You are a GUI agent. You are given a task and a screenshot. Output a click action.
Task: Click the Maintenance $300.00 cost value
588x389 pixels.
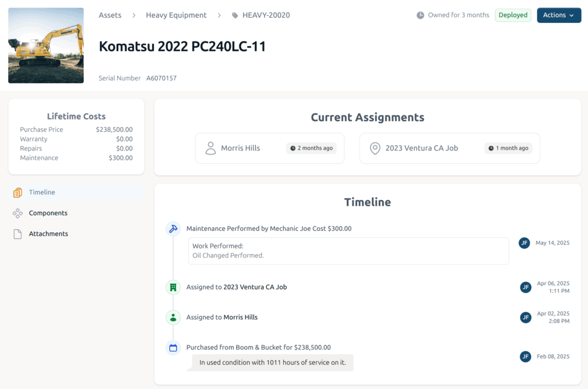pyautogui.click(x=121, y=158)
